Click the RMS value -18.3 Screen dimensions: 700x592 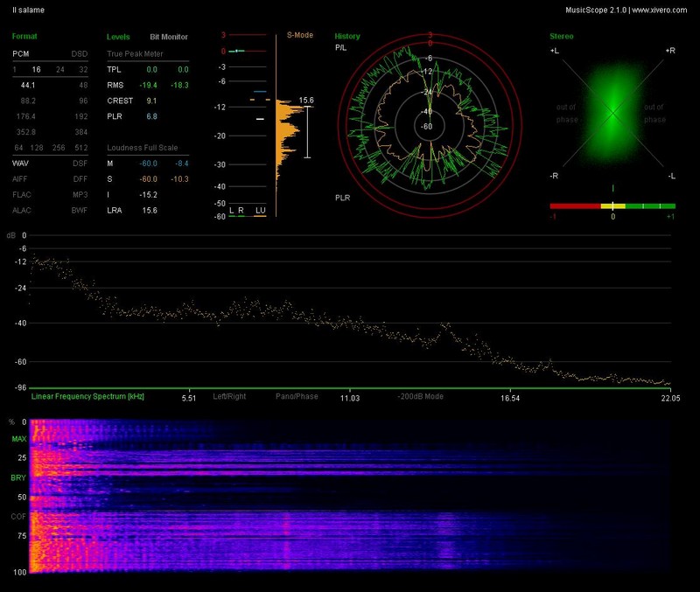click(179, 85)
